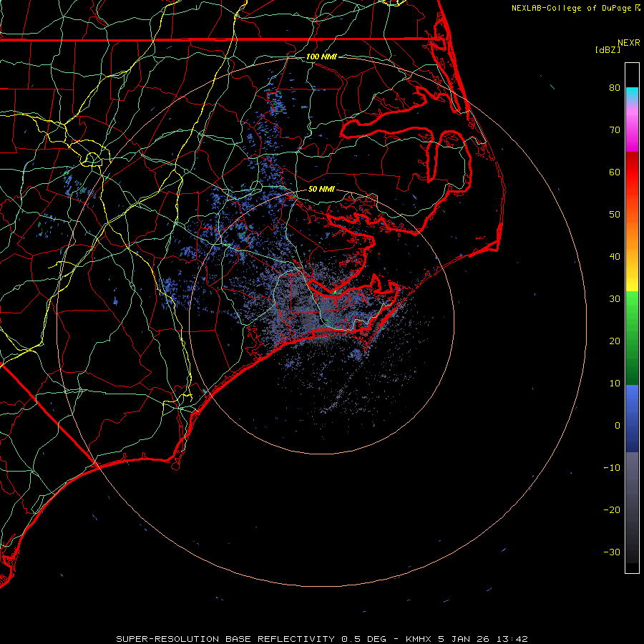644x644 pixels.
Task: Click the [dBZ] units label
Action: (608, 50)
